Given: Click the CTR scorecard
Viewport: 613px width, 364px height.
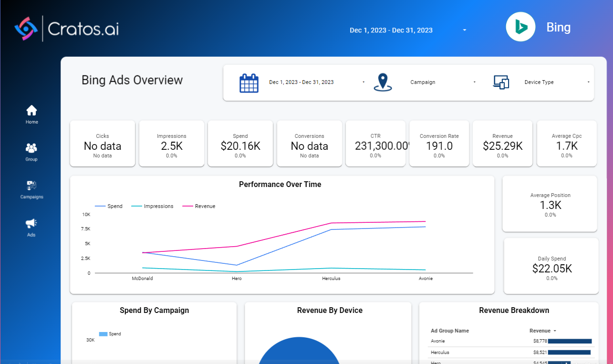Looking at the screenshot, I should coord(375,144).
